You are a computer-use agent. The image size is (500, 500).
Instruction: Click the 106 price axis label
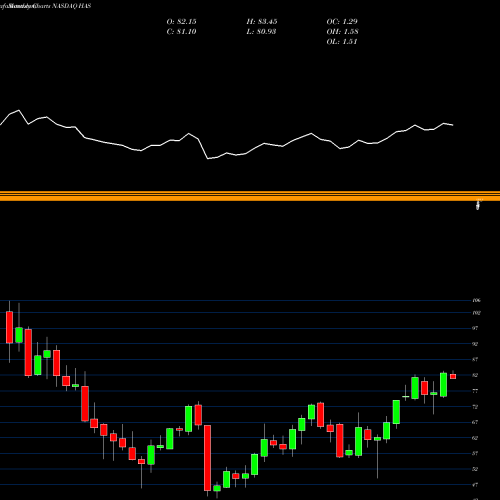pos(477,300)
